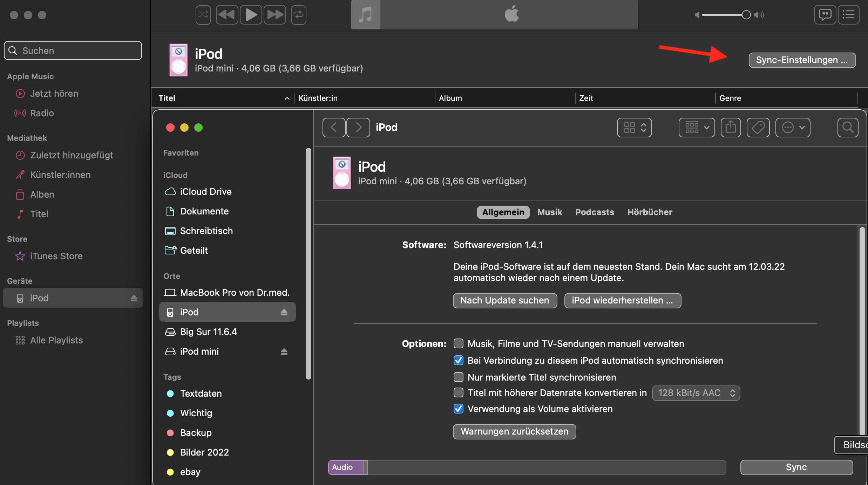Click the Finder search magnifier icon
868x485 pixels.
point(848,127)
